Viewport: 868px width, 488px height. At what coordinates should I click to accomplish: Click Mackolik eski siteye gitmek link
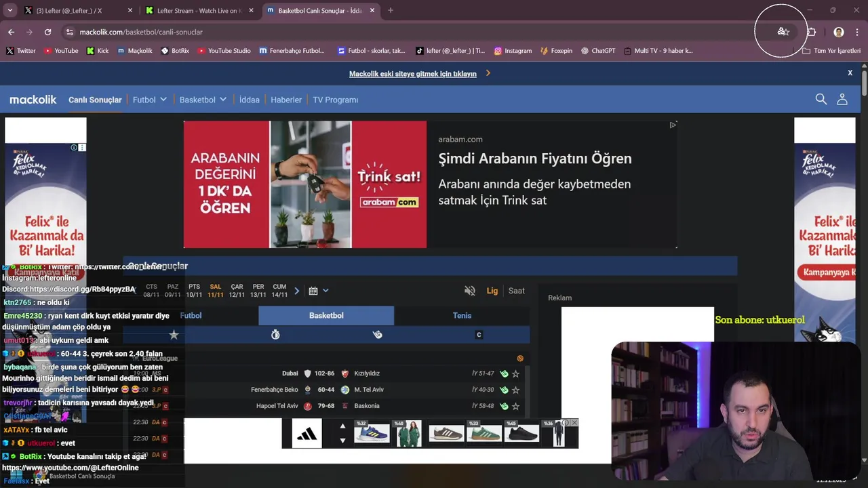(413, 74)
